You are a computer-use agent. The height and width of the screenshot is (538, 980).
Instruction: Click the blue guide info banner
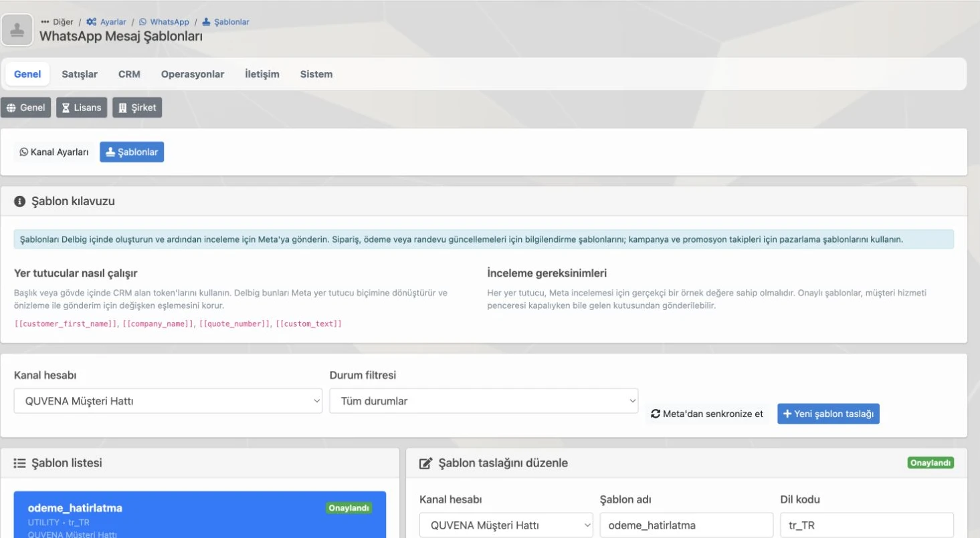484,239
